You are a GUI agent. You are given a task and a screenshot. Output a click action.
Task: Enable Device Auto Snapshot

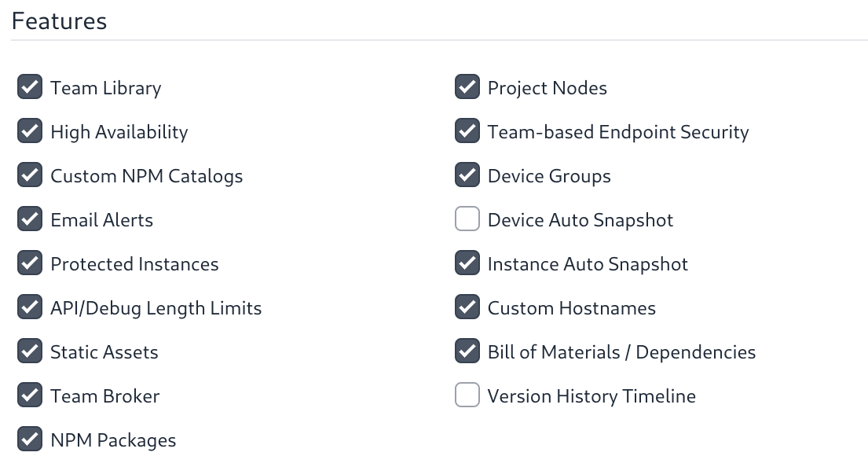point(467,219)
